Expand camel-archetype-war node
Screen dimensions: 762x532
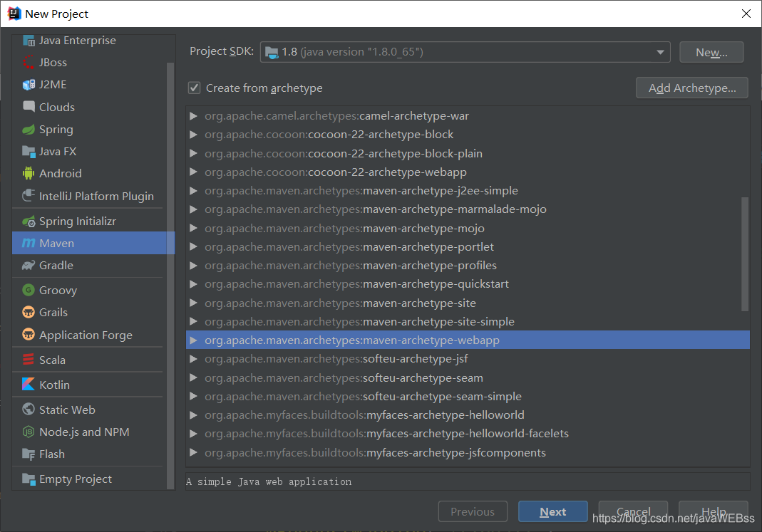click(193, 116)
